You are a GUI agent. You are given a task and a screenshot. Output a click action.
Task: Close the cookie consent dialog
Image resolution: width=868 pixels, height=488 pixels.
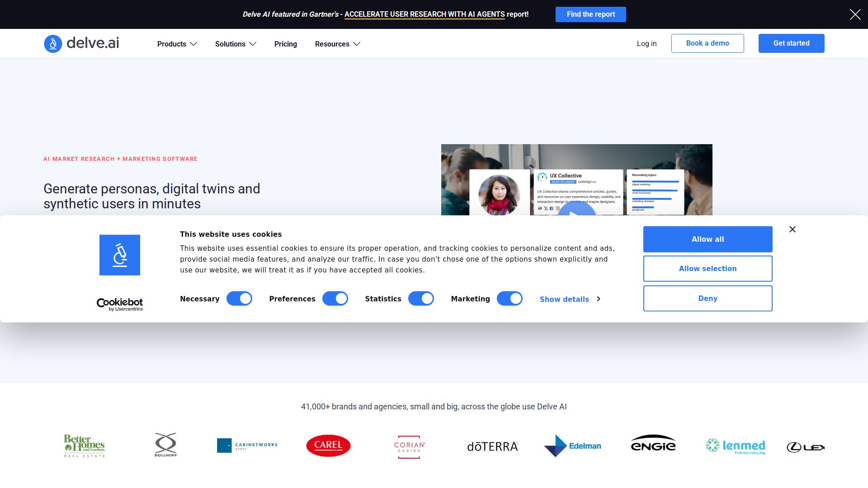coord(792,230)
